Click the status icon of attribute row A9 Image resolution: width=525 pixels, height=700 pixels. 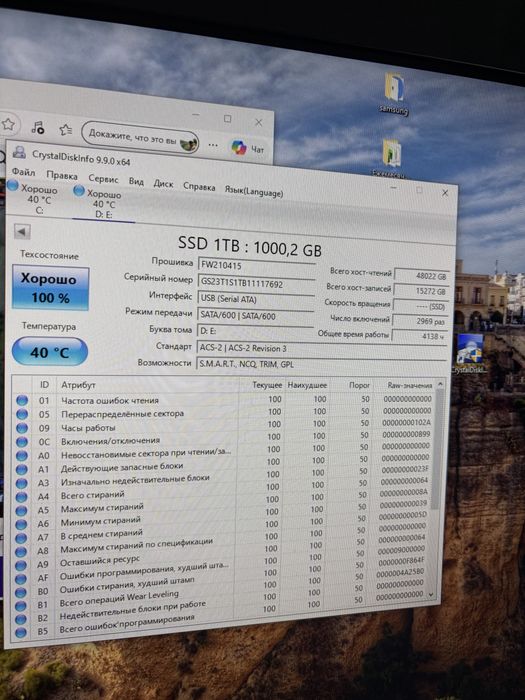(21, 565)
